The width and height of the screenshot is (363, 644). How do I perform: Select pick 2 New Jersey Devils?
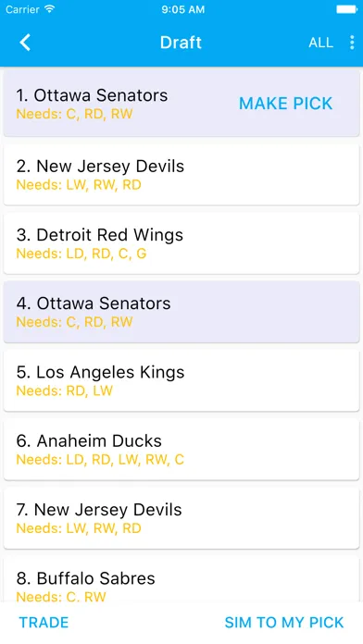click(x=181, y=174)
